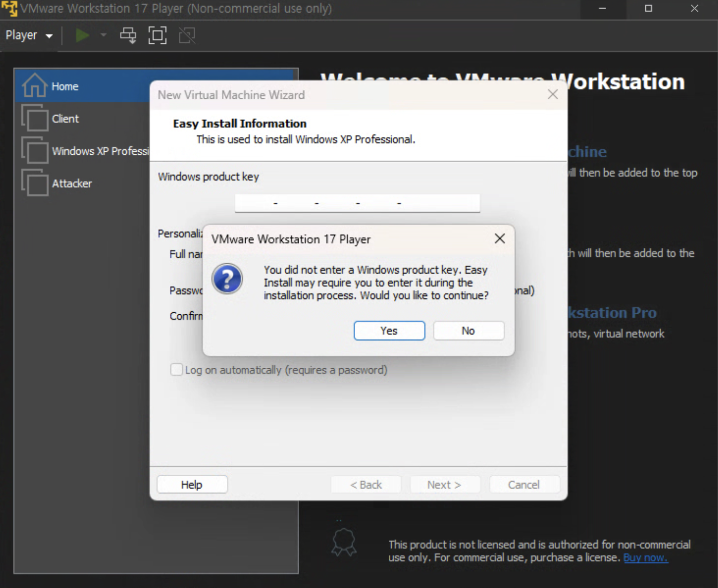Click Next in the wizard
The height and width of the screenshot is (588, 718).
click(445, 484)
